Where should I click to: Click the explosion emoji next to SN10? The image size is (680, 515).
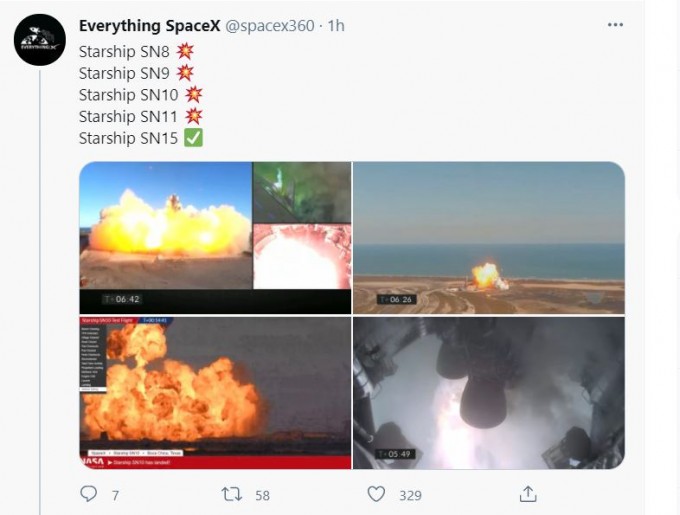(x=193, y=94)
